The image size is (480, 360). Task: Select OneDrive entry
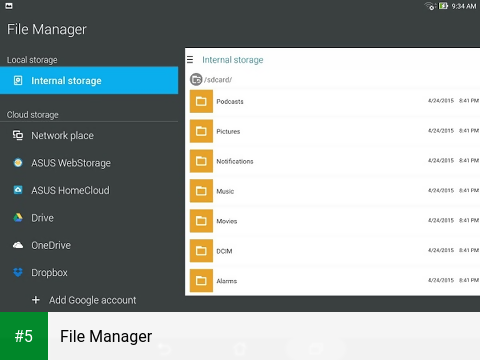[89, 245]
